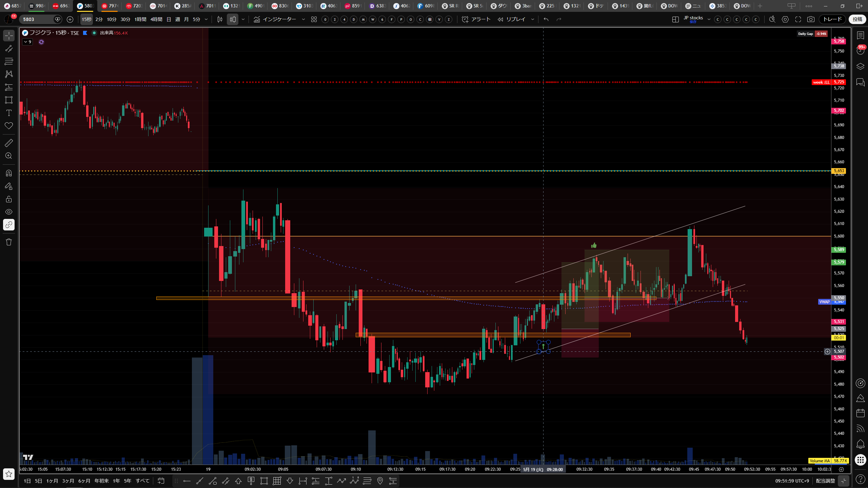Screen dimensions: 868x488
Task: Expand the indicator favorites dropdown arrow
Action: click(x=303, y=19)
